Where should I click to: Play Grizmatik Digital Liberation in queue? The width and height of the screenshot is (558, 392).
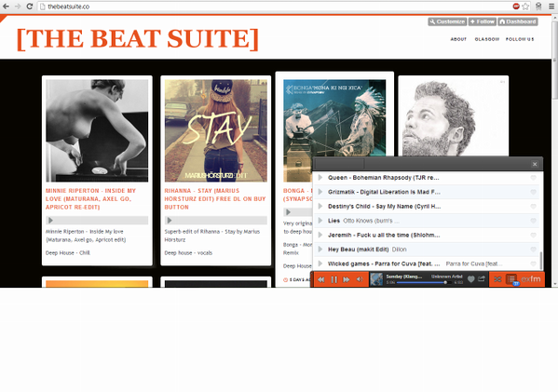[320, 192]
